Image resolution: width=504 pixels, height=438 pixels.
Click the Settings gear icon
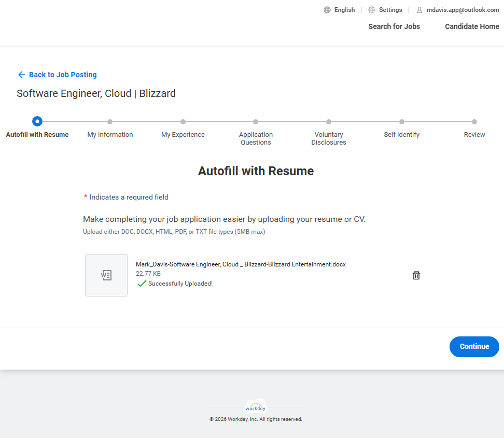pyautogui.click(x=372, y=10)
